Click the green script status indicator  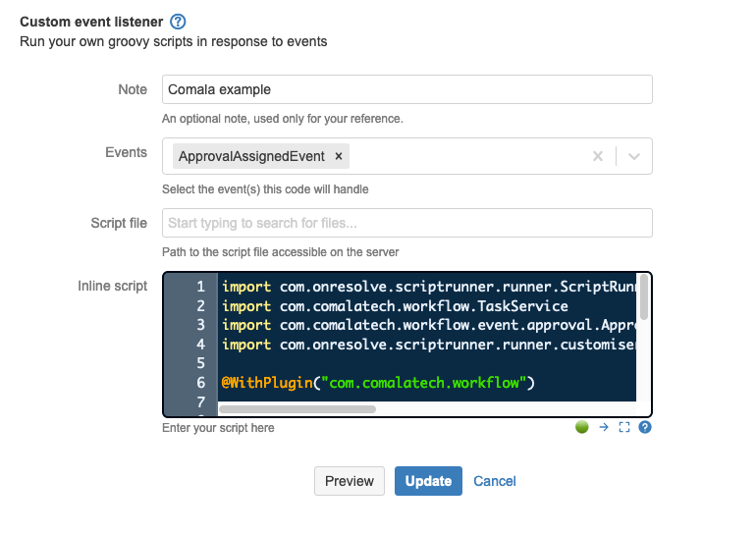coord(582,427)
